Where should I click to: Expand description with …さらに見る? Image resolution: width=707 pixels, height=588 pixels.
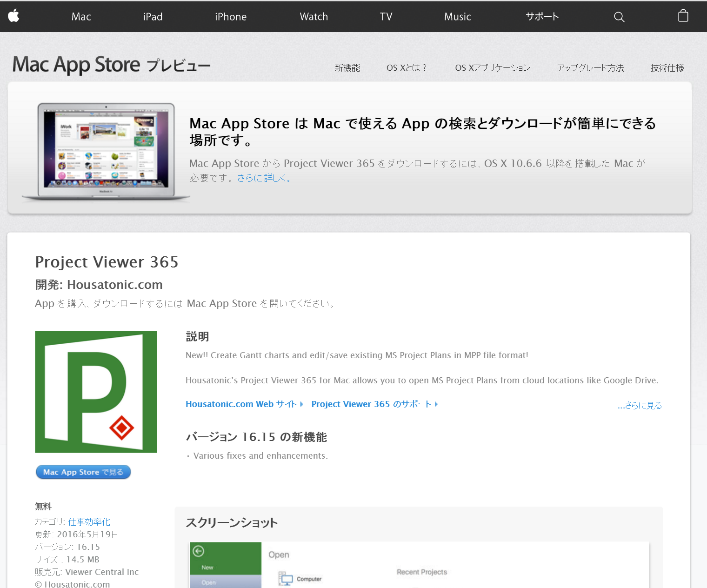pos(640,406)
